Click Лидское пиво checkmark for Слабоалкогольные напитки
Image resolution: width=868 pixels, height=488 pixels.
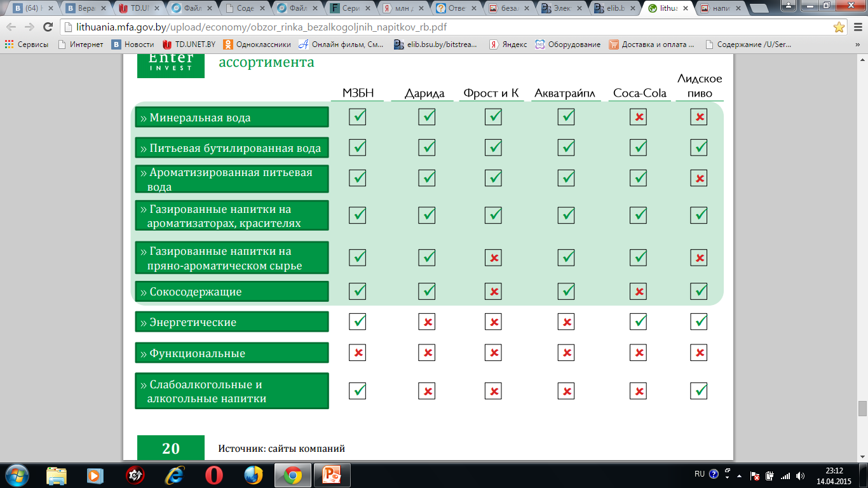click(x=699, y=390)
